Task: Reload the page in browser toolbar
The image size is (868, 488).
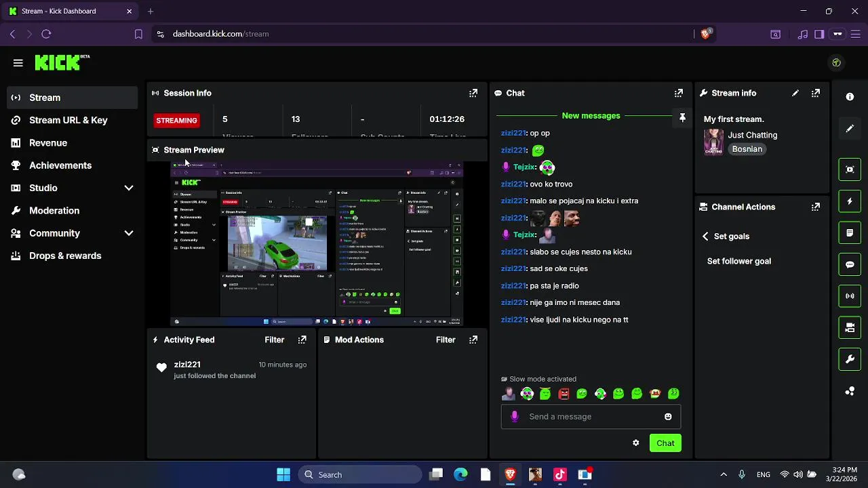Action: 46,34
